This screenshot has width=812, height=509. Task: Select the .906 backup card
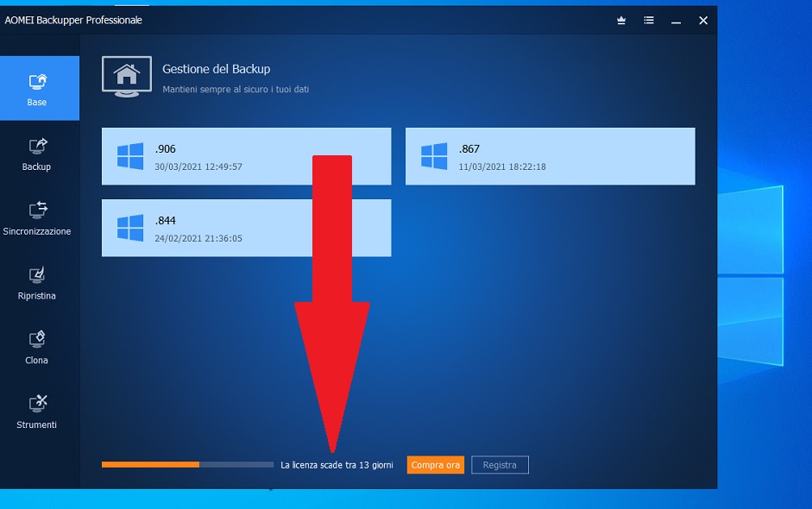(246, 156)
